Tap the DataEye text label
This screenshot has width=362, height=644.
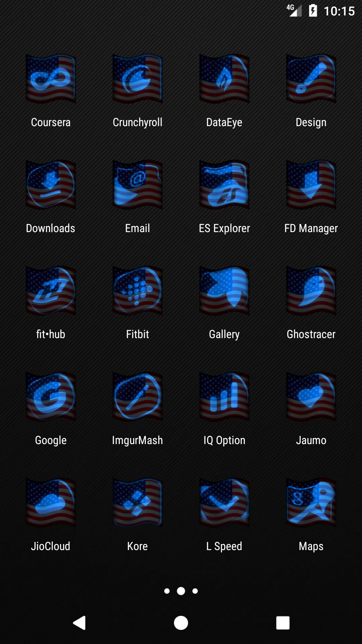pyautogui.click(x=224, y=122)
